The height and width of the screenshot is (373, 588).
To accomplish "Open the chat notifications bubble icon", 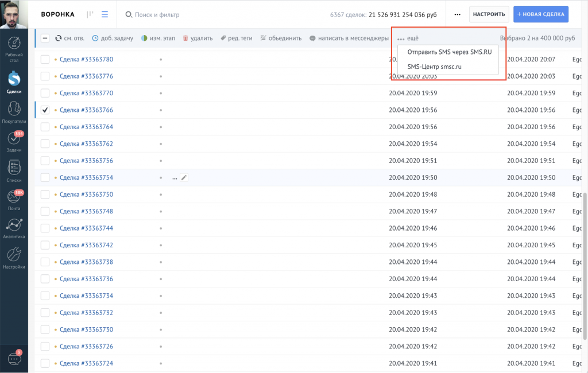I will (x=14, y=359).
